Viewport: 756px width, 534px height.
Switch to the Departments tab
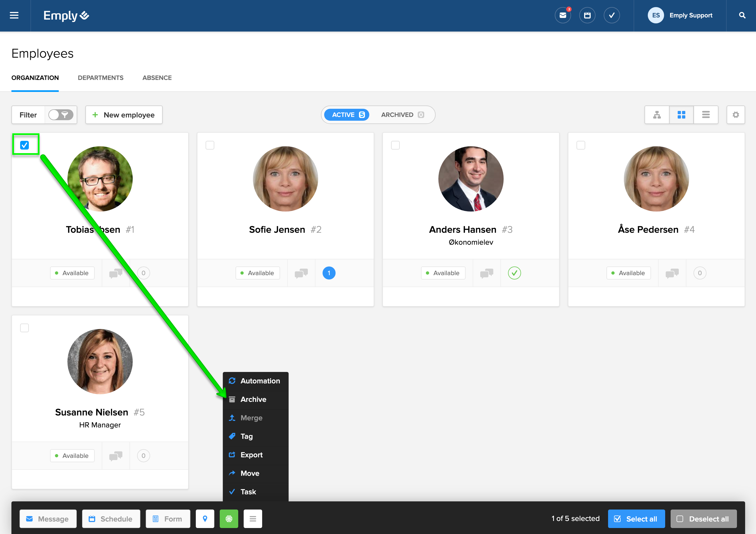tap(100, 78)
